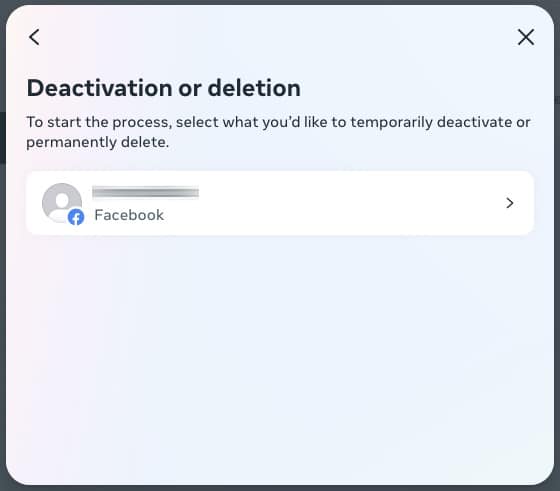
Task: Go back using the left arrow icon
Action: click(34, 37)
